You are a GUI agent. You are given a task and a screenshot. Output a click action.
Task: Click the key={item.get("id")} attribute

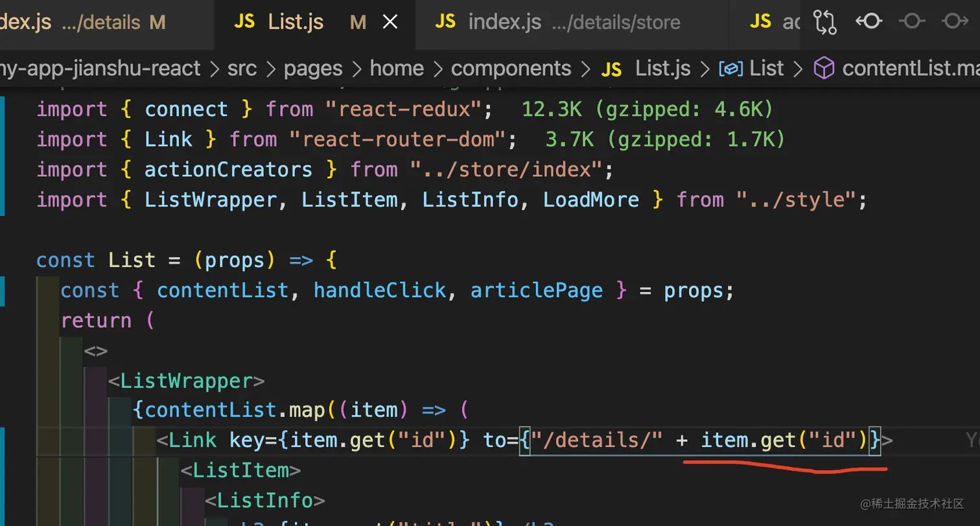(349, 441)
